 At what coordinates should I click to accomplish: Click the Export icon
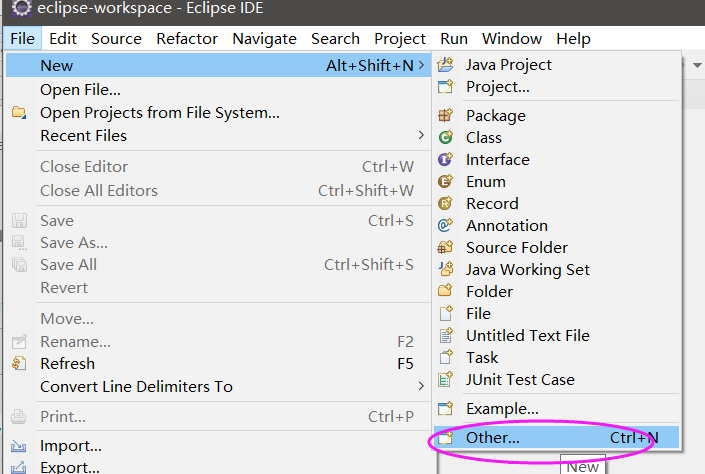coord(19,467)
